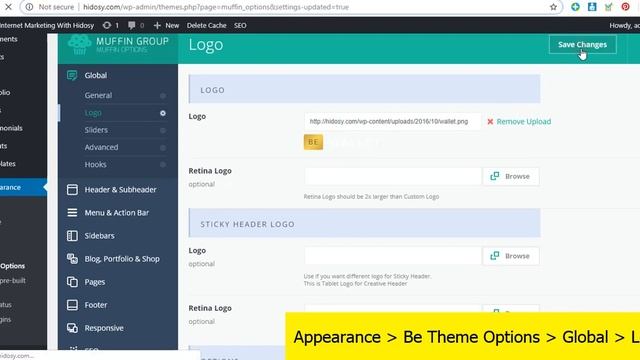Click the browser address bar URL
Image resolution: width=640 pixels, height=360 pixels.
pos(216,7)
